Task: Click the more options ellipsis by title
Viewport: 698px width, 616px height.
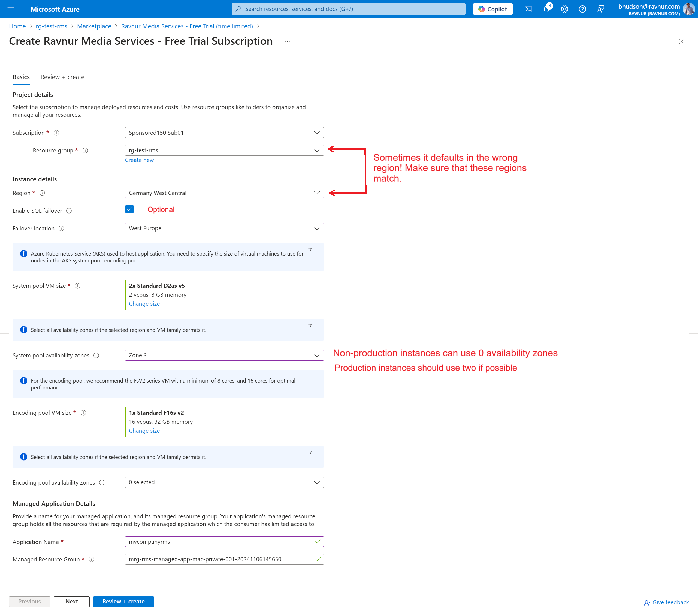Action: point(287,41)
